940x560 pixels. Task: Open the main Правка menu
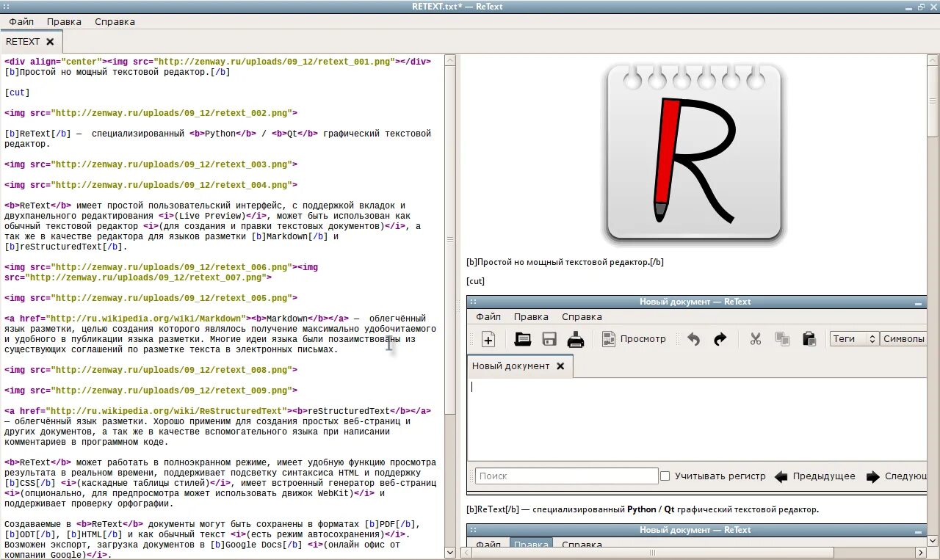tap(64, 22)
